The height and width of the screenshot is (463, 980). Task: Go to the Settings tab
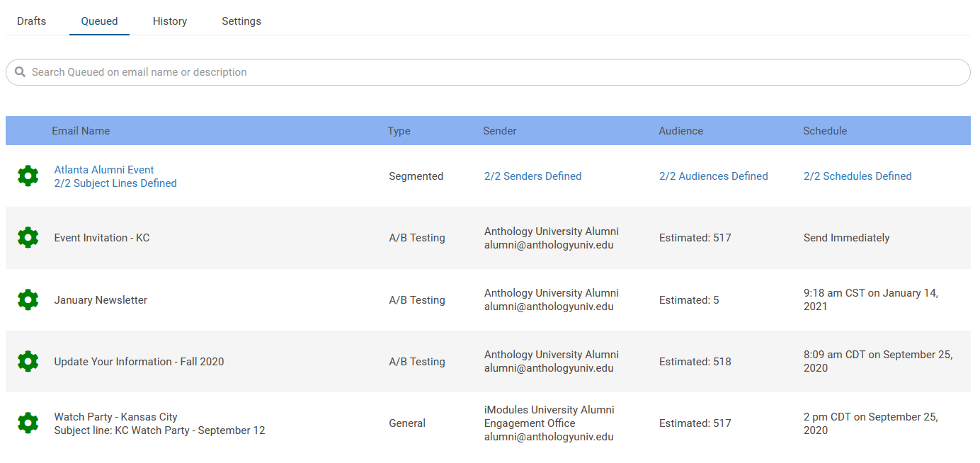click(241, 21)
